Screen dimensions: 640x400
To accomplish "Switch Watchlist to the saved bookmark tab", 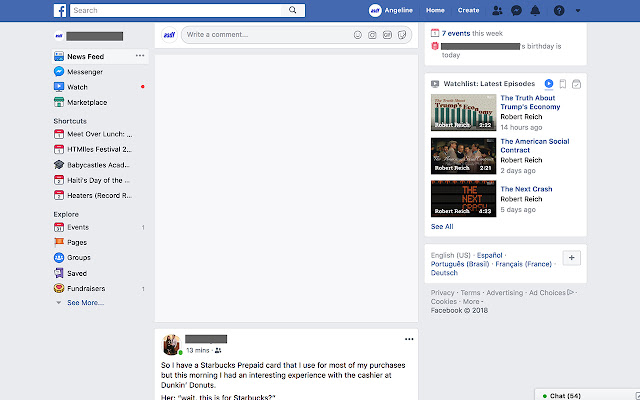I will 563,83.
